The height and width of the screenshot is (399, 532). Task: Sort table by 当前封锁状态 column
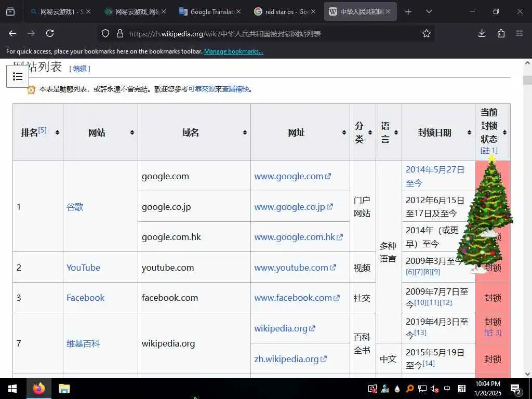[x=504, y=132]
